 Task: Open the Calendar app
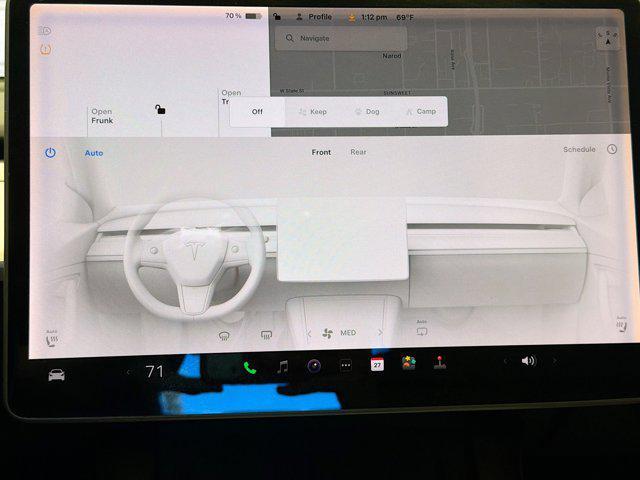pos(377,364)
